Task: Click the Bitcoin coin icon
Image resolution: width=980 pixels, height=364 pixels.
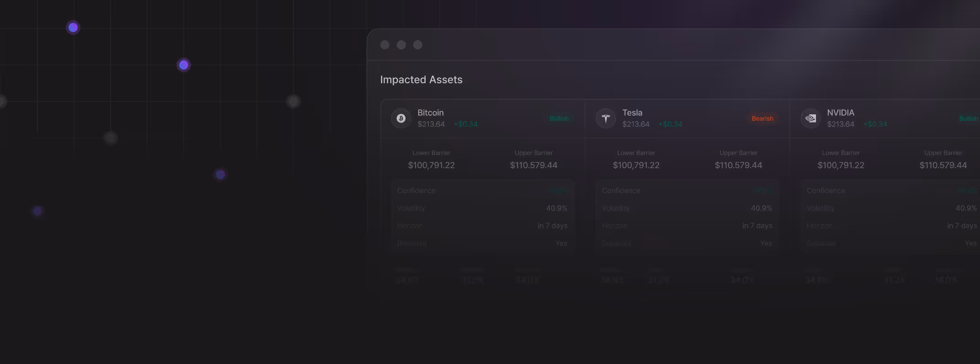Action: click(401, 118)
